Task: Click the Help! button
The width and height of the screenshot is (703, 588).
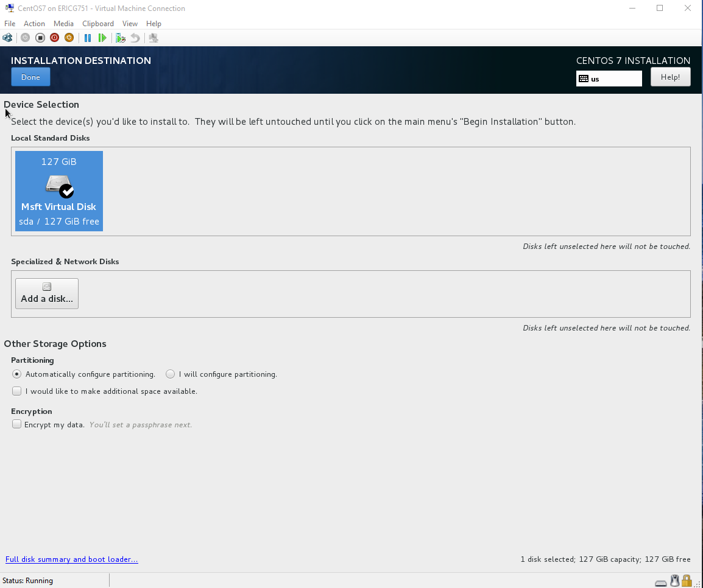Action: (670, 77)
